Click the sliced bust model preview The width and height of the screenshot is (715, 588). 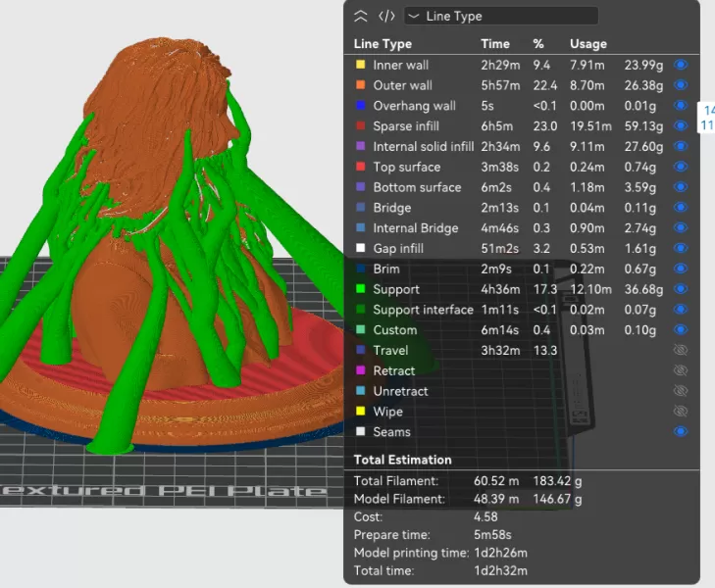[x=174, y=246]
